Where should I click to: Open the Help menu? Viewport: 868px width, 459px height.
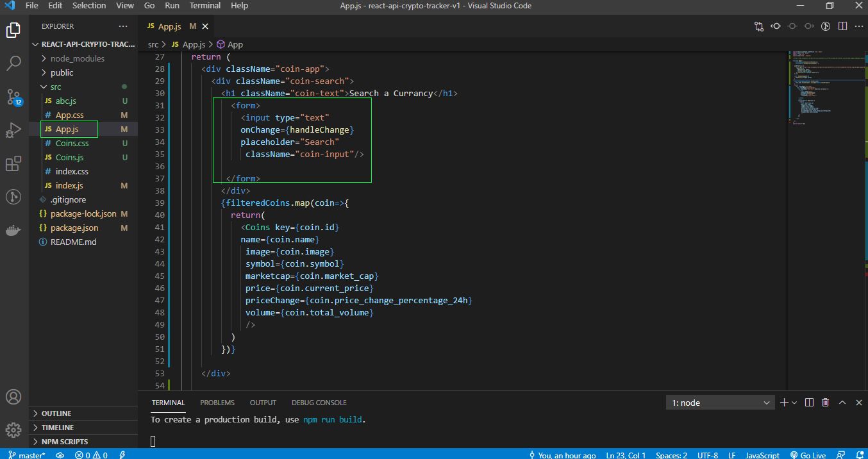(x=239, y=6)
